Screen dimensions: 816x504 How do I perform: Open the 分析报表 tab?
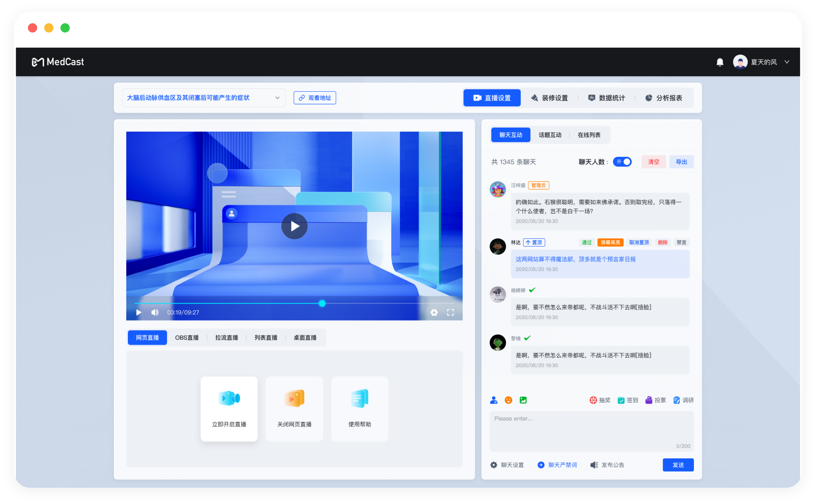663,98
